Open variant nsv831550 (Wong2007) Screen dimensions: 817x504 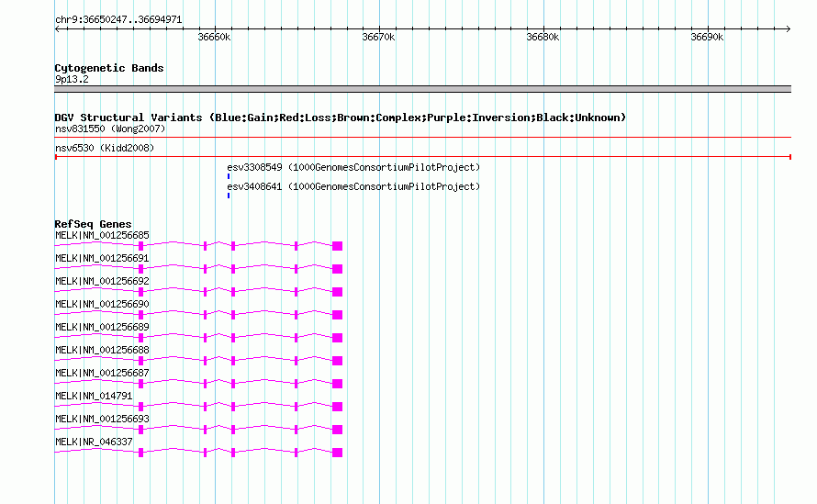click(x=110, y=129)
